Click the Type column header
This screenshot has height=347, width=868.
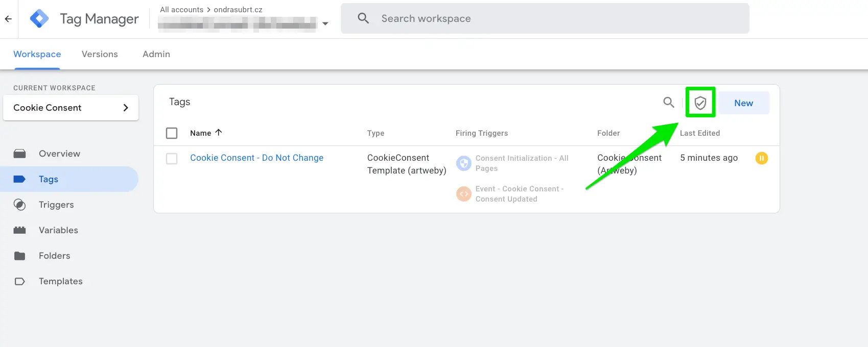[376, 133]
